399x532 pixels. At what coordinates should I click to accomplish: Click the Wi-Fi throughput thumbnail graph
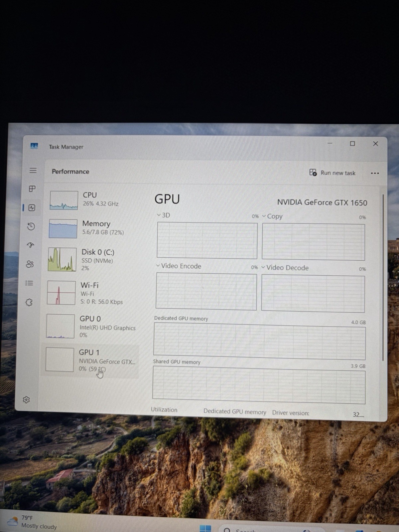(61, 293)
